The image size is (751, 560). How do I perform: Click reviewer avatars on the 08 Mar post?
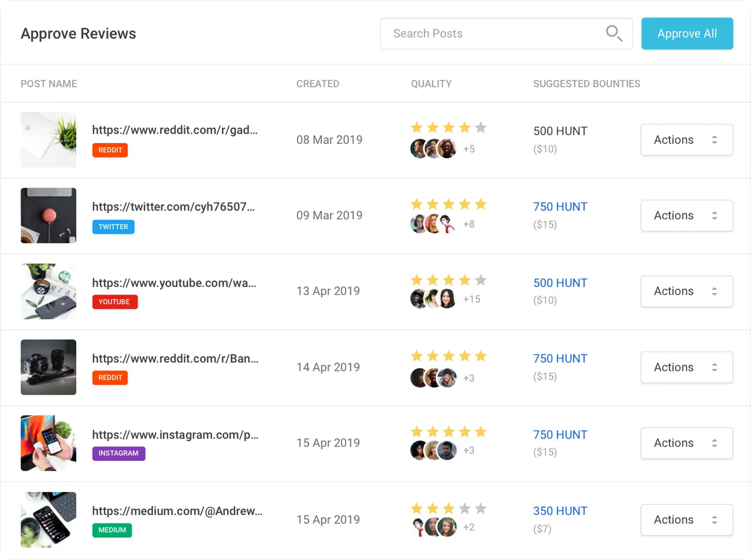(433, 149)
